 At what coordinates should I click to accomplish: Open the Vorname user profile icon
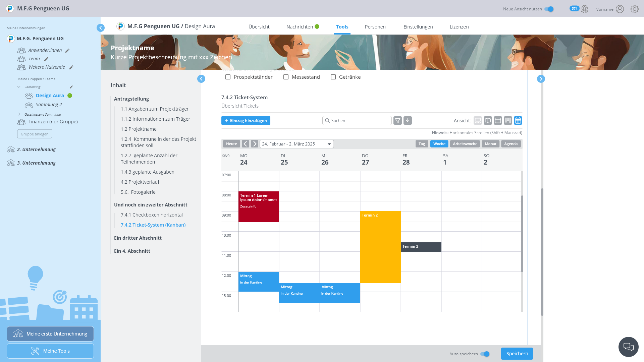click(x=620, y=9)
